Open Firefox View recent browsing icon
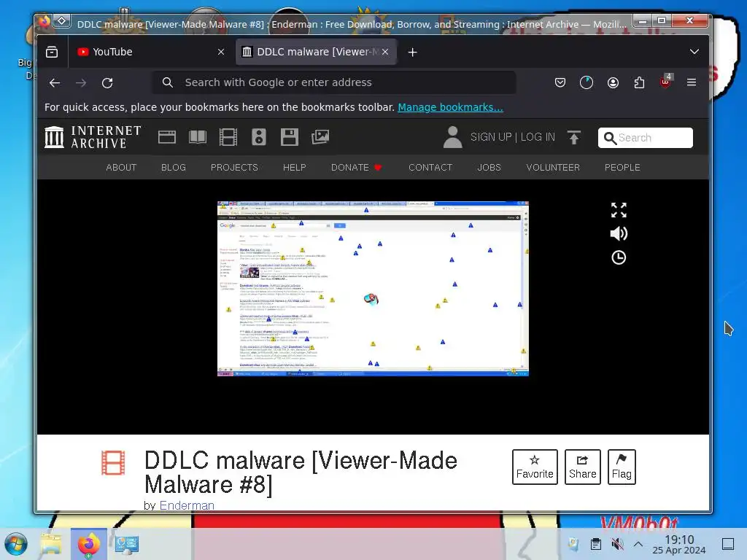The image size is (747, 560). click(52, 52)
